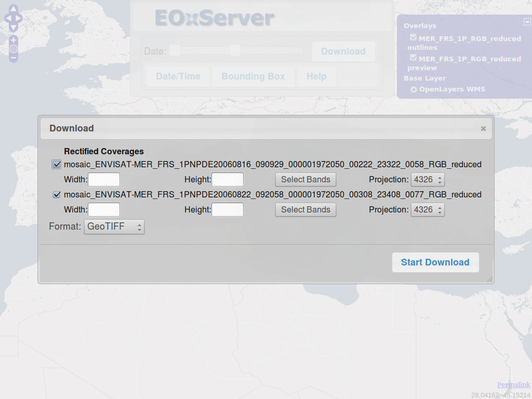The image size is (532, 399).
Task: Open the Format dropdown showing GeoTIFF
Action: coord(114,227)
